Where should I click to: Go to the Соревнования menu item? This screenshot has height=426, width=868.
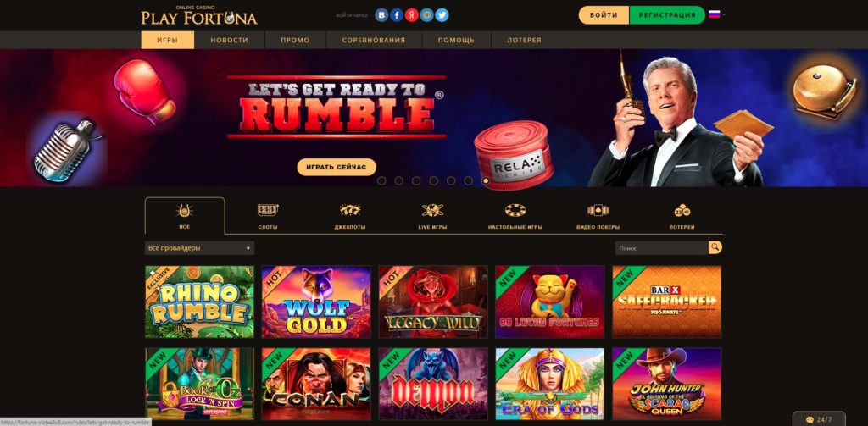tap(374, 41)
